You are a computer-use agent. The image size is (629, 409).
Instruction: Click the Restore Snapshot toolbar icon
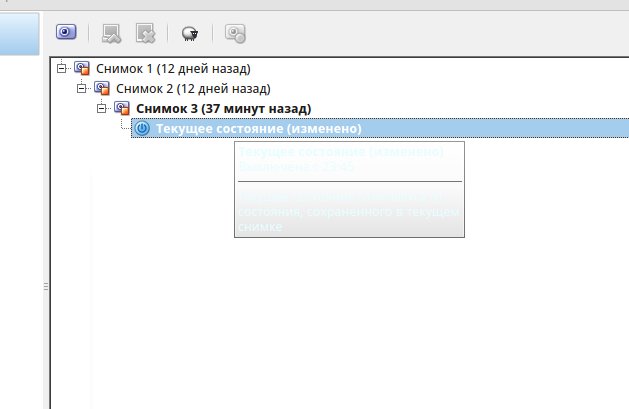[x=112, y=33]
